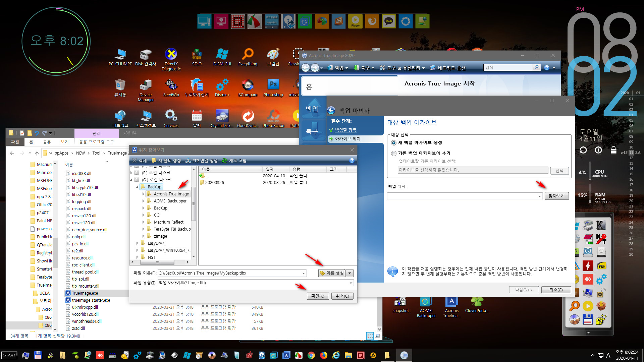Switch to 응용 프로그램 도구 ribbon tab
Screen dimensions: 644x362
[x=97, y=142]
